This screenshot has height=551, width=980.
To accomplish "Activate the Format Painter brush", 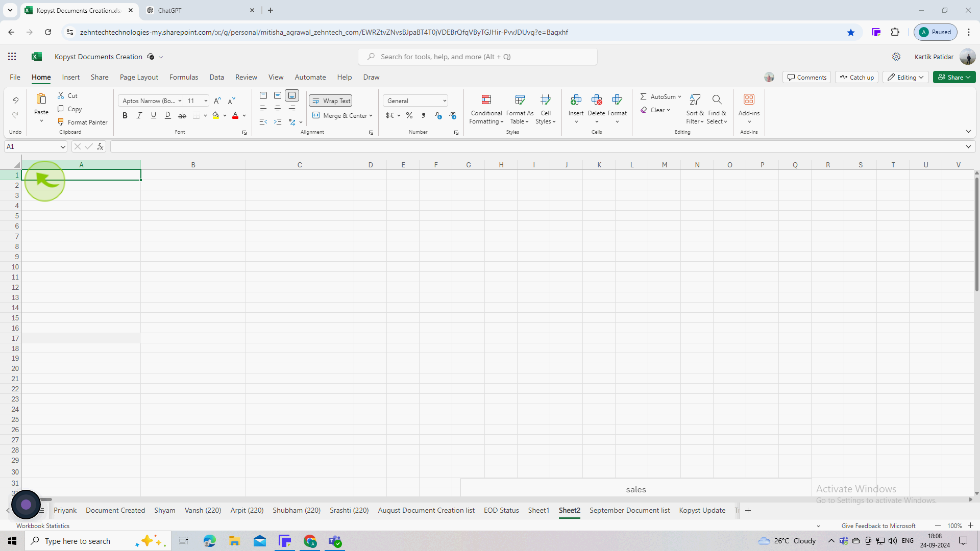I will pyautogui.click(x=61, y=122).
